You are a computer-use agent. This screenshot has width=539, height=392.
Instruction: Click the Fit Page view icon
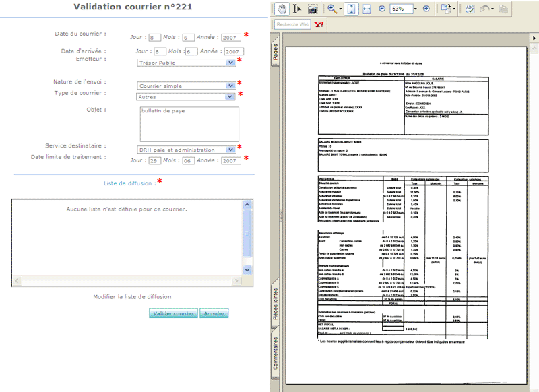351,9
